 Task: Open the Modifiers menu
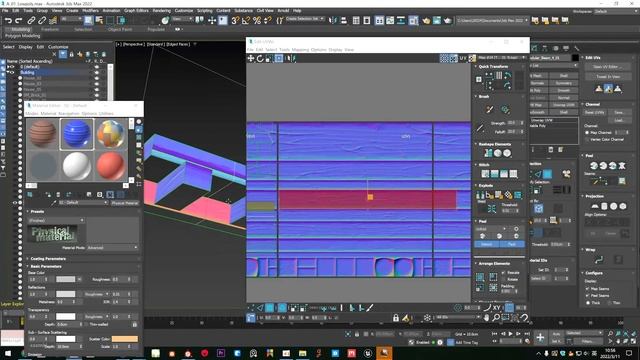pyautogui.click(x=90, y=11)
